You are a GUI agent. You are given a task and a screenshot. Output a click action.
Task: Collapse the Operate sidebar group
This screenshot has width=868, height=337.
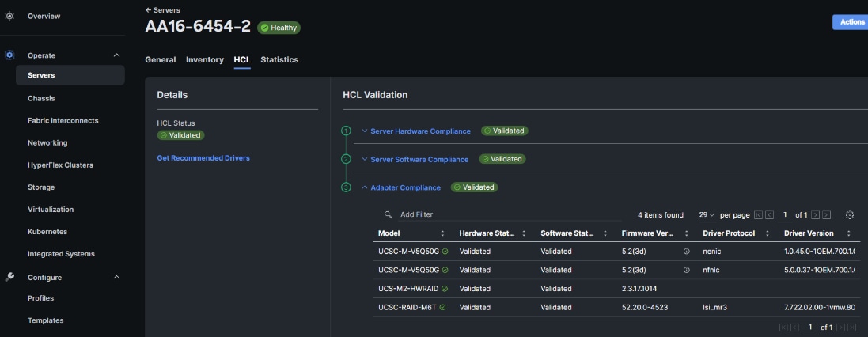point(116,55)
